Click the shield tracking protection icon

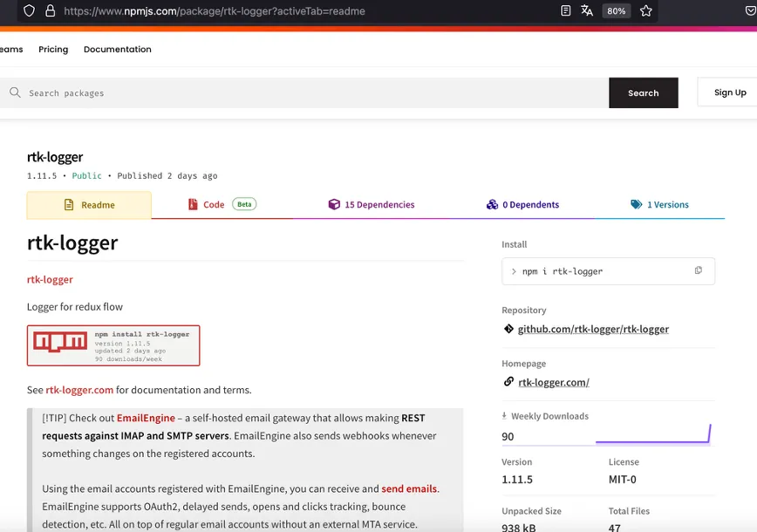(29, 11)
